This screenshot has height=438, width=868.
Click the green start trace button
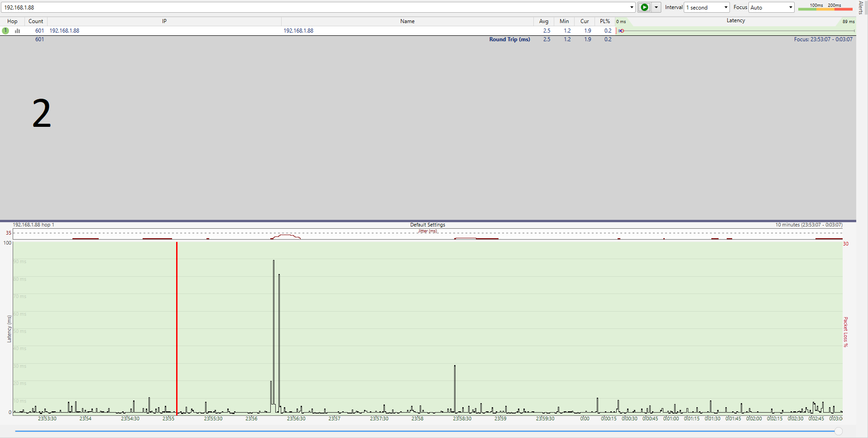click(x=644, y=7)
